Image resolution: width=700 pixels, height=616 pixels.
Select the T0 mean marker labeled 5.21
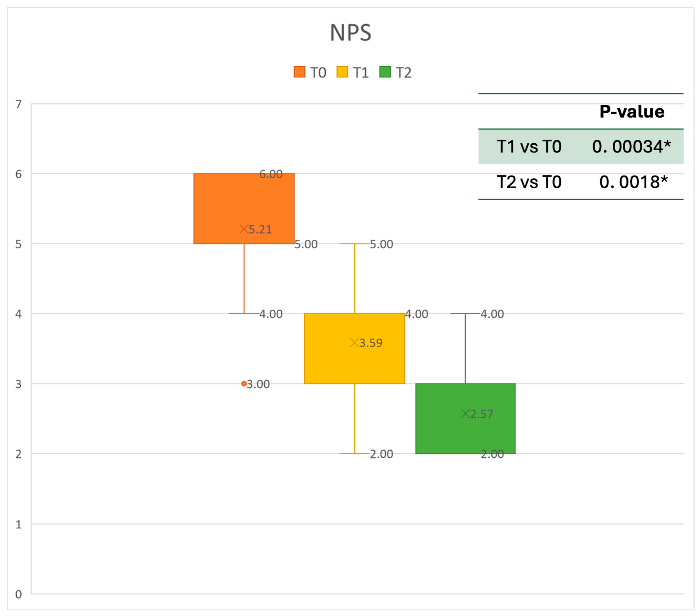click(244, 229)
